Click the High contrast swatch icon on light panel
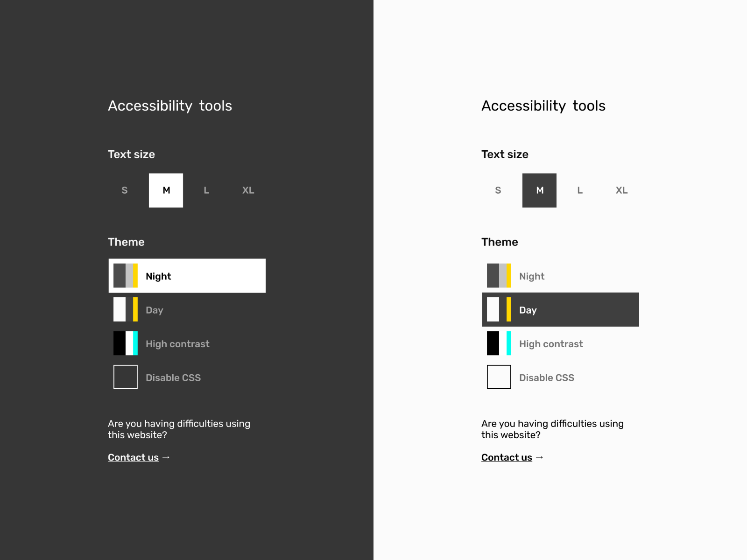The height and width of the screenshot is (560, 747). click(x=499, y=343)
